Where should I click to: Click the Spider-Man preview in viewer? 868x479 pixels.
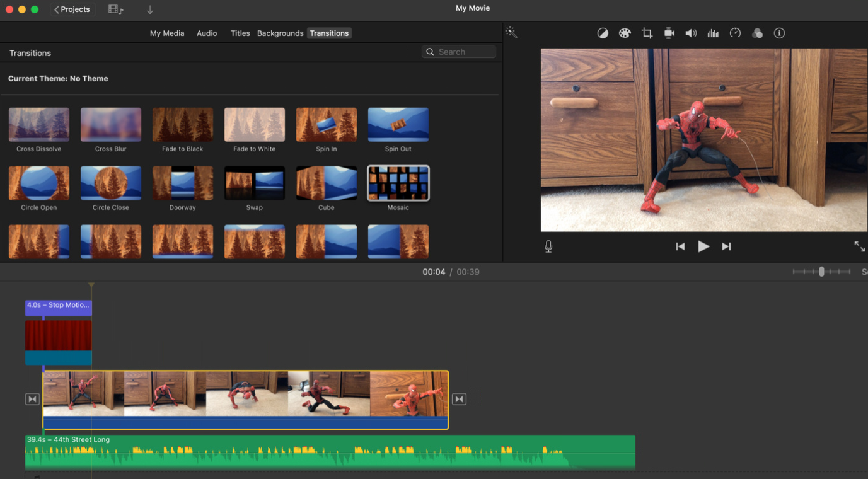pyautogui.click(x=703, y=140)
